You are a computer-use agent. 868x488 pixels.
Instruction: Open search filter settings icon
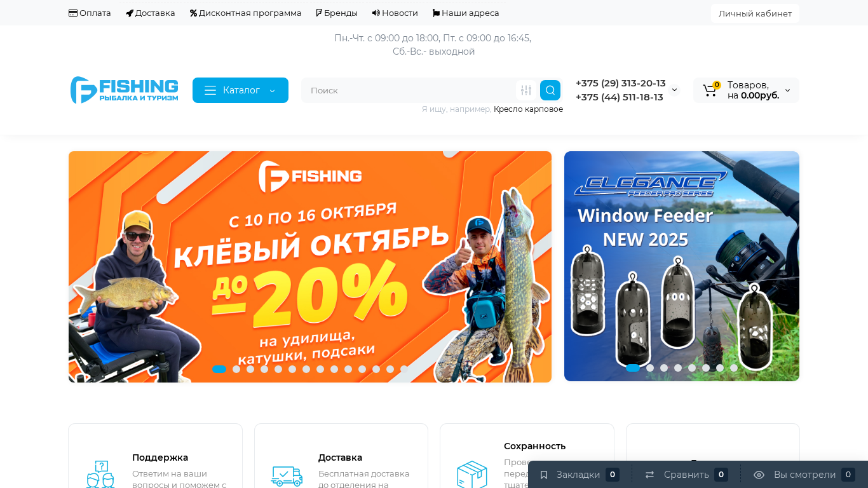pyautogui.click(x=526, y=90)
